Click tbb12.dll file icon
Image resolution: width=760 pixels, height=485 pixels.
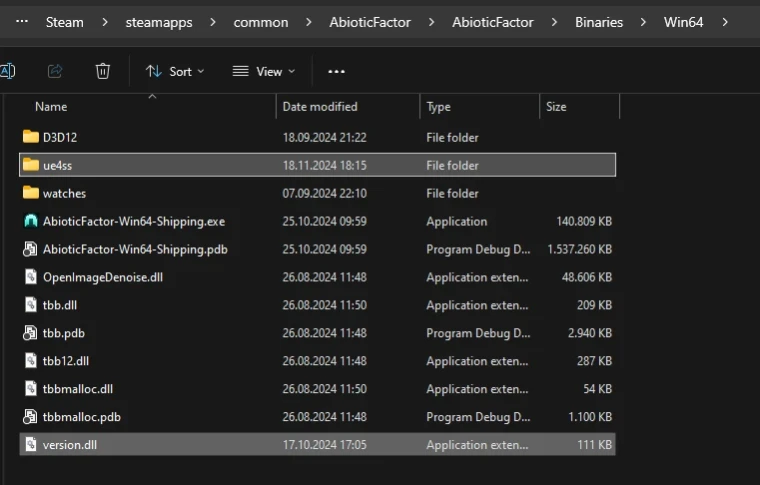[x=31, y=360]
